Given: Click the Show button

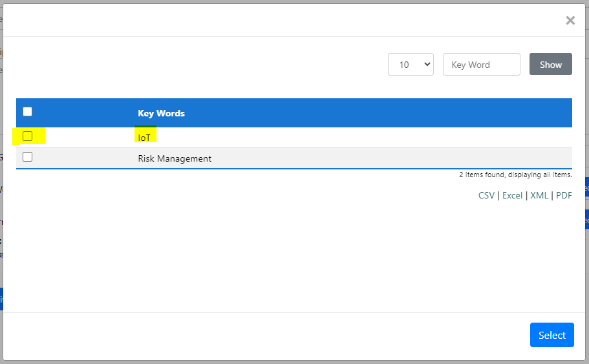Looking at the screenshot, I should [550, 64].
